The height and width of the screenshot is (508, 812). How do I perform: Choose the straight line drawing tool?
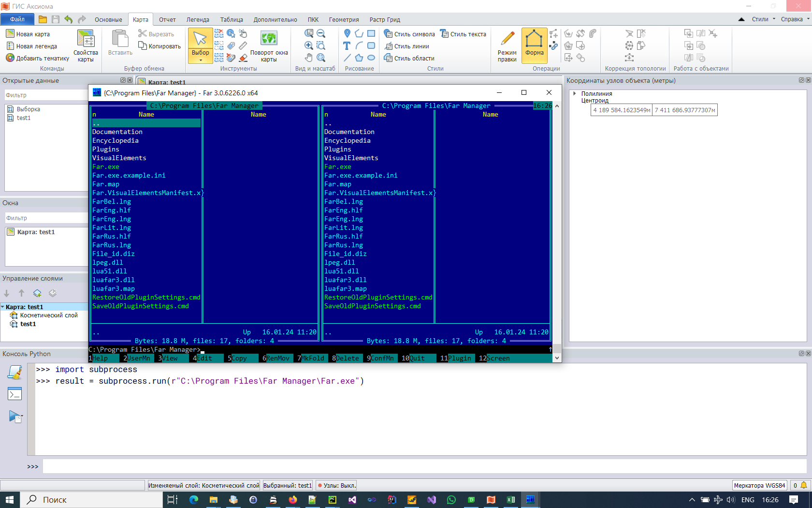347,58
